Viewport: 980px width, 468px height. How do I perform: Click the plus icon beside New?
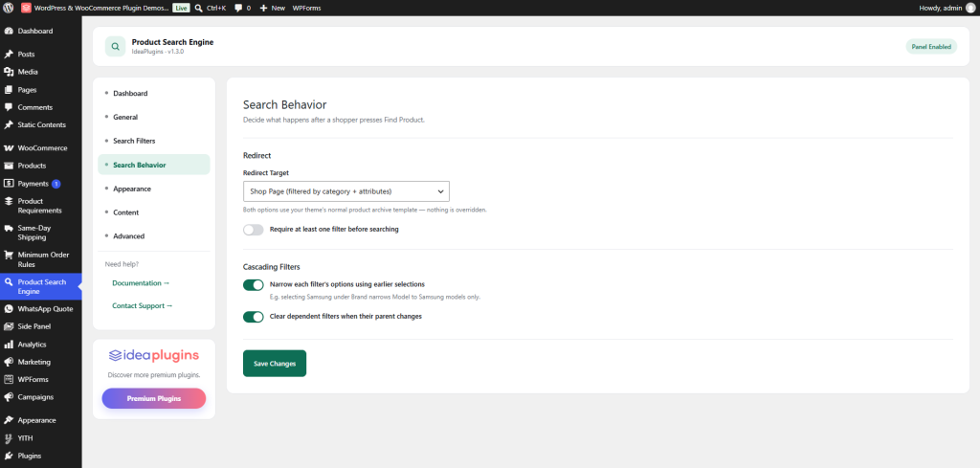point(263,8)
